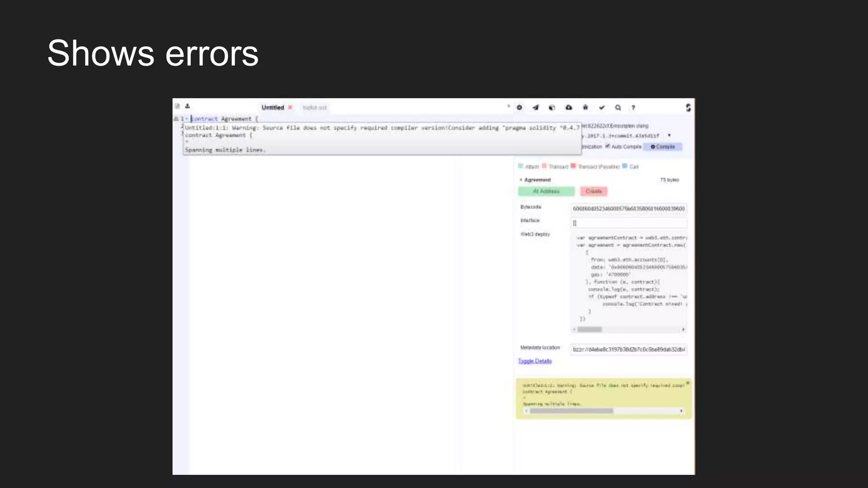This screenshot has width=868, height=488.
Task: Open the compiler version dropdown
Action: [x=669, y=136]
